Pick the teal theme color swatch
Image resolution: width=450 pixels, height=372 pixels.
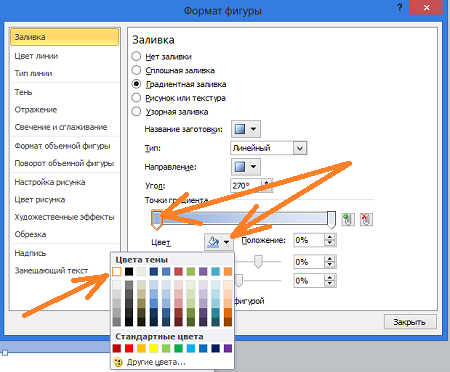click(x=216, y=272)
